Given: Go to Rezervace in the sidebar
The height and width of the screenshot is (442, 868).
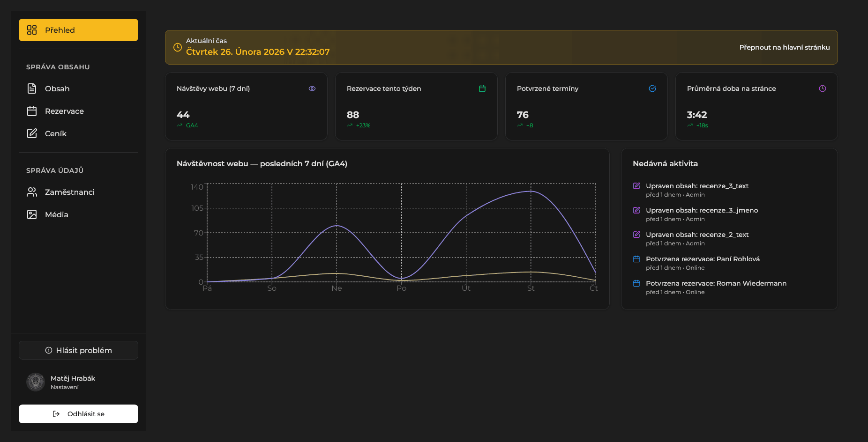Looking at the screenshot, I should 64,111.
